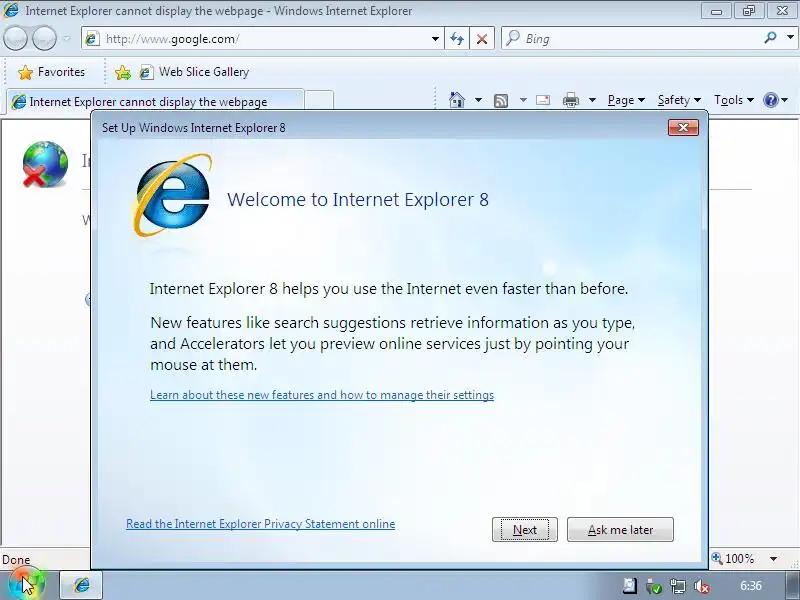This screenshot has height=600, width=800.
Task: Click the zoom level 100% button
Action: point(733,559)
